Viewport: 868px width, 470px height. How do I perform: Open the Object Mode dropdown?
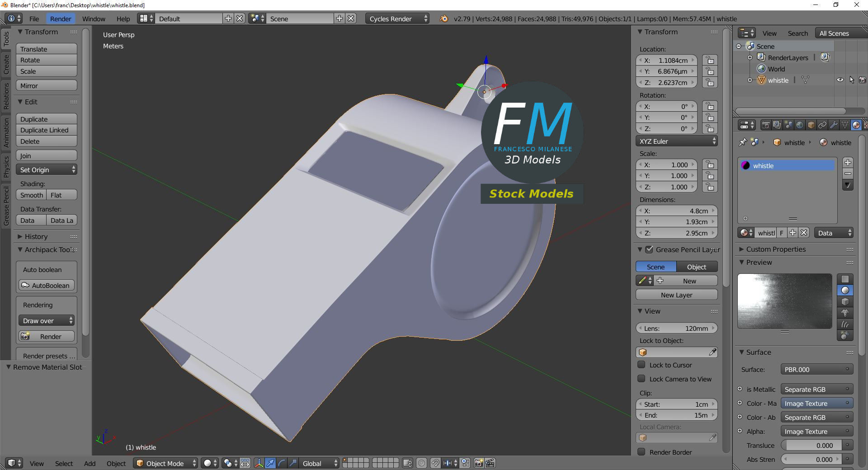click(x=165, y=463)
